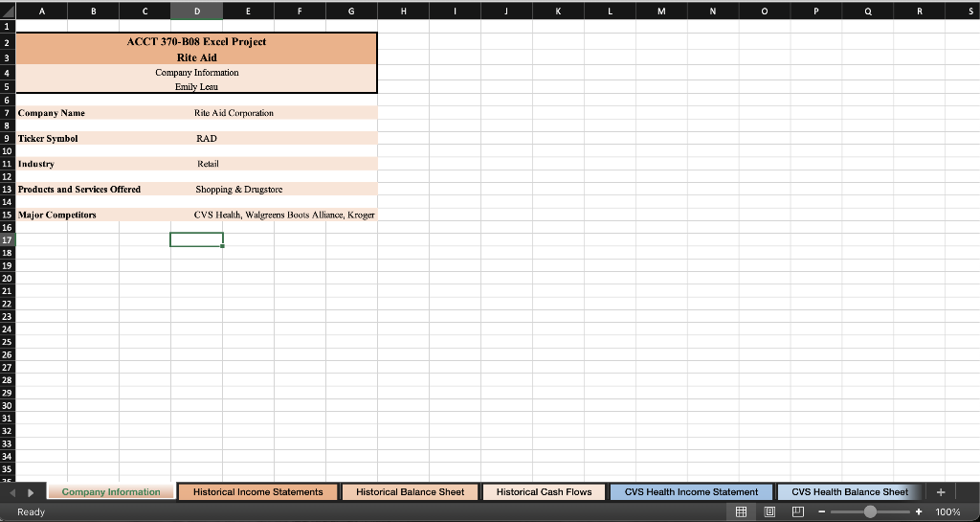Click the ACCT 370-B08 Excel Project title
This screenshot has height=522, width=980.
[196, 42]
